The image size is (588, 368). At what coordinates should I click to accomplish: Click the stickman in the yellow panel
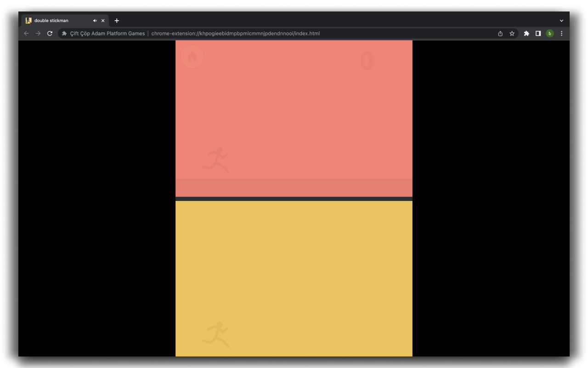pos(216,334)
